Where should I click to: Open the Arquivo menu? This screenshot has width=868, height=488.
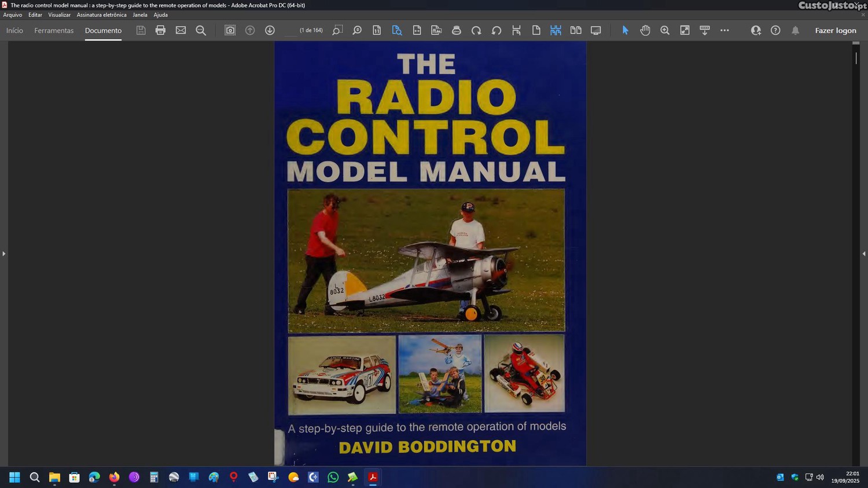tap(13, 15)
